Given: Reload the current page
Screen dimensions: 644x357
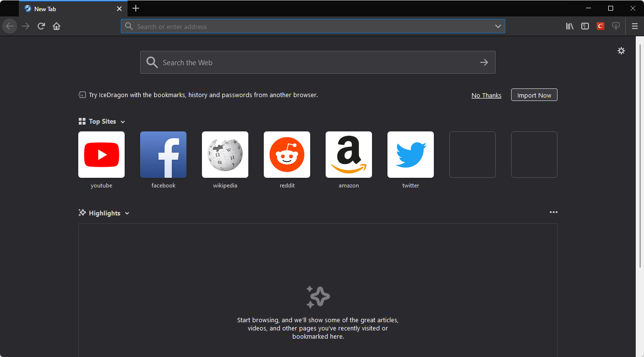Looking at the screenshot, I should point(41,26).
